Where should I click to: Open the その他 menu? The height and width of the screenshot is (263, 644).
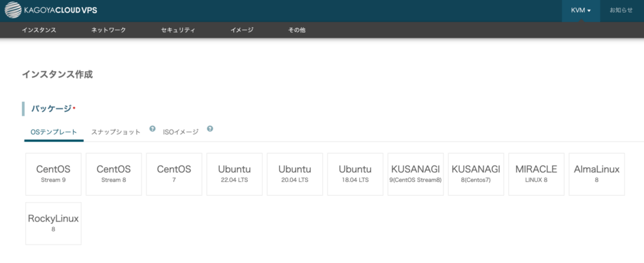click(297, 30)
